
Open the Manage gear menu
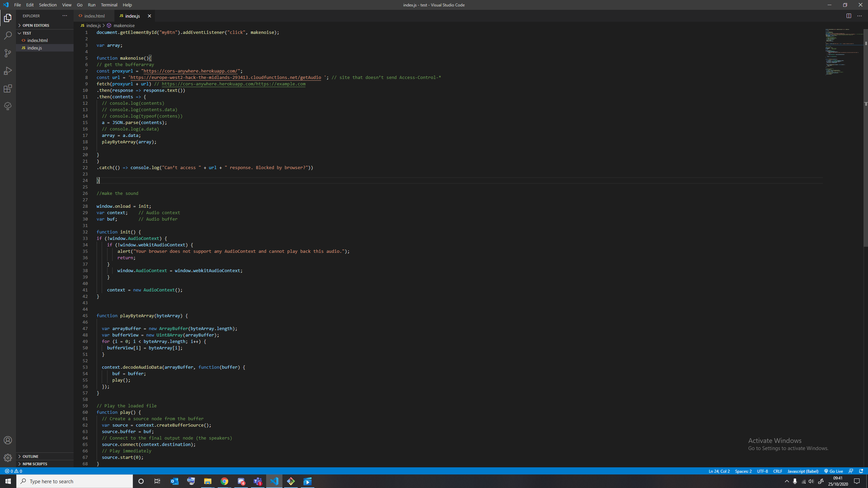8,458
